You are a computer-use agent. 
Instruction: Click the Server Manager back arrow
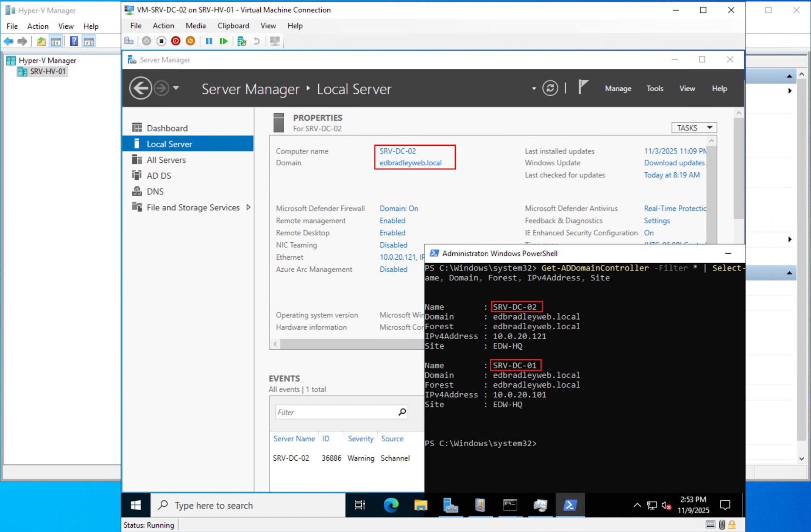pos(140,88)
